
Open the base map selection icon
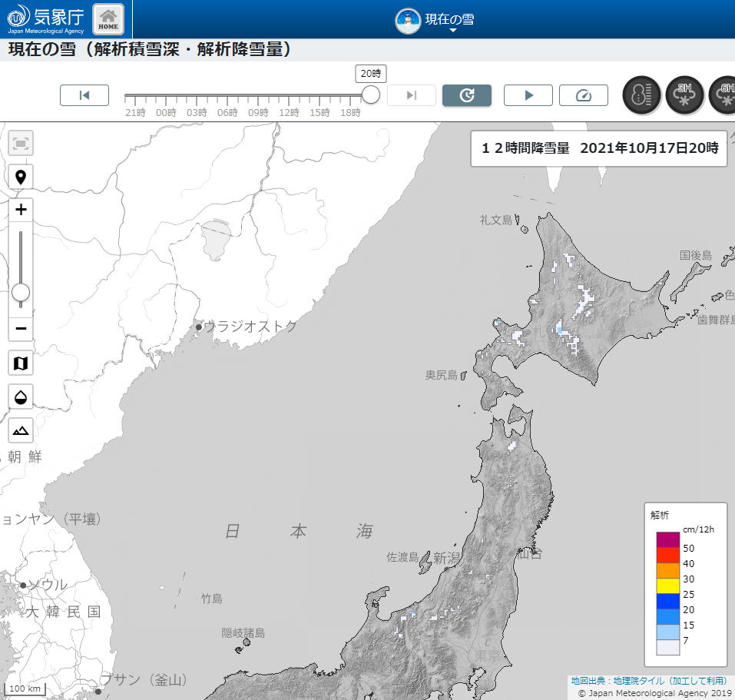[x=21, y=363]
